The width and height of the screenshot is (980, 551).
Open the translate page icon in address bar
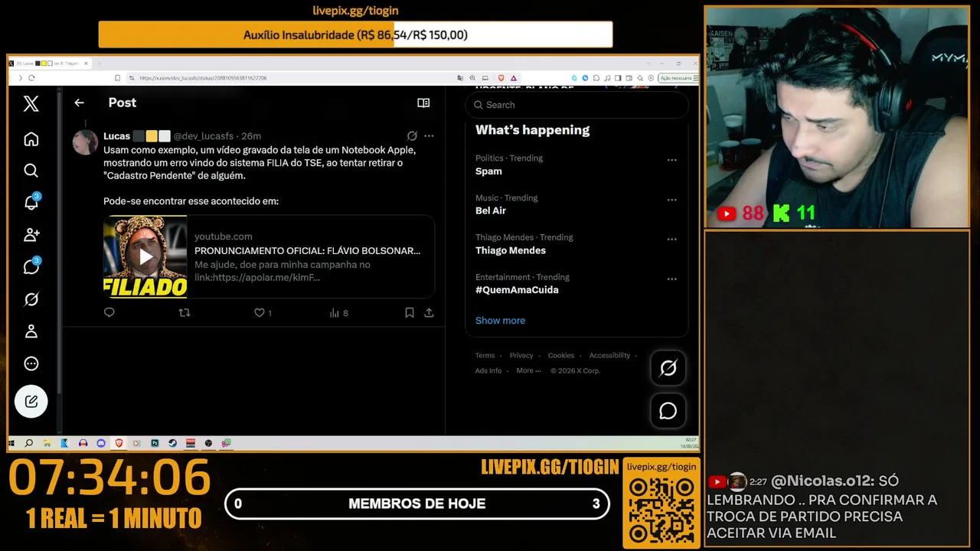(x=460, y=78)
